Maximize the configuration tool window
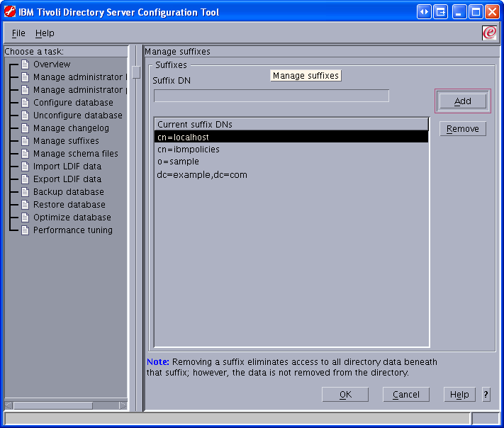 tap(476, 12)
